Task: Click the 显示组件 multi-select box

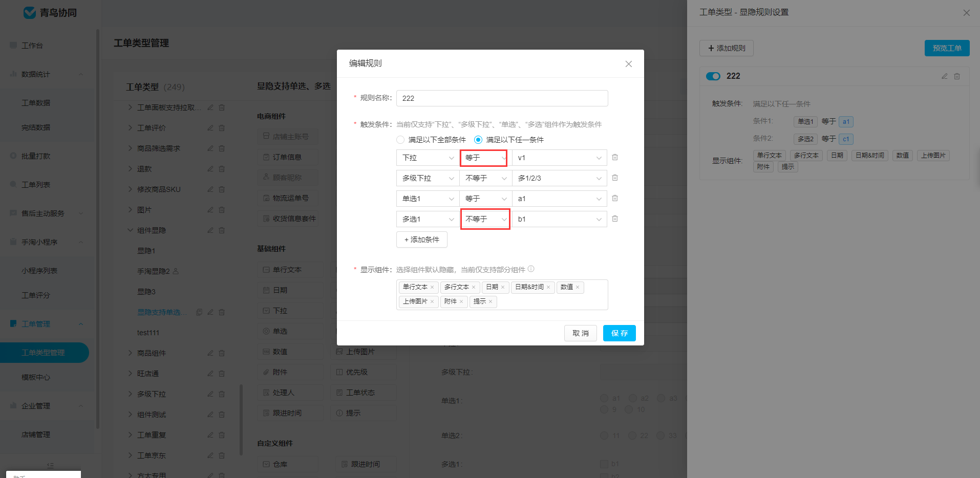Action: pyautogui.click(x=502, y=295)
